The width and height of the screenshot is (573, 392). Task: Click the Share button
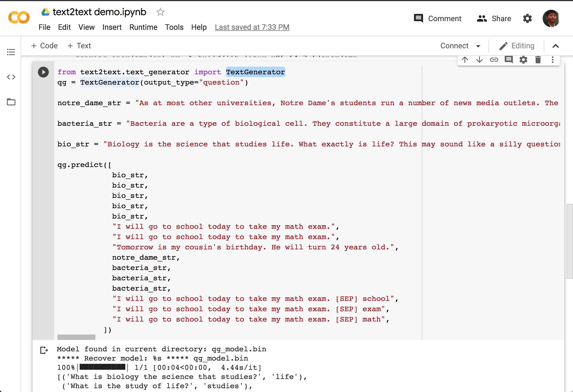(494, 18)
